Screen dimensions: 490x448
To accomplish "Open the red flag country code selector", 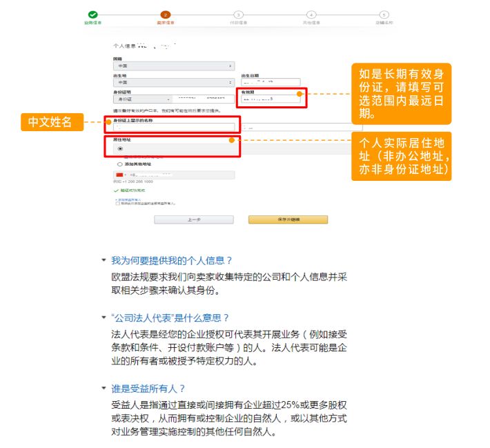I will pos(121,175).
